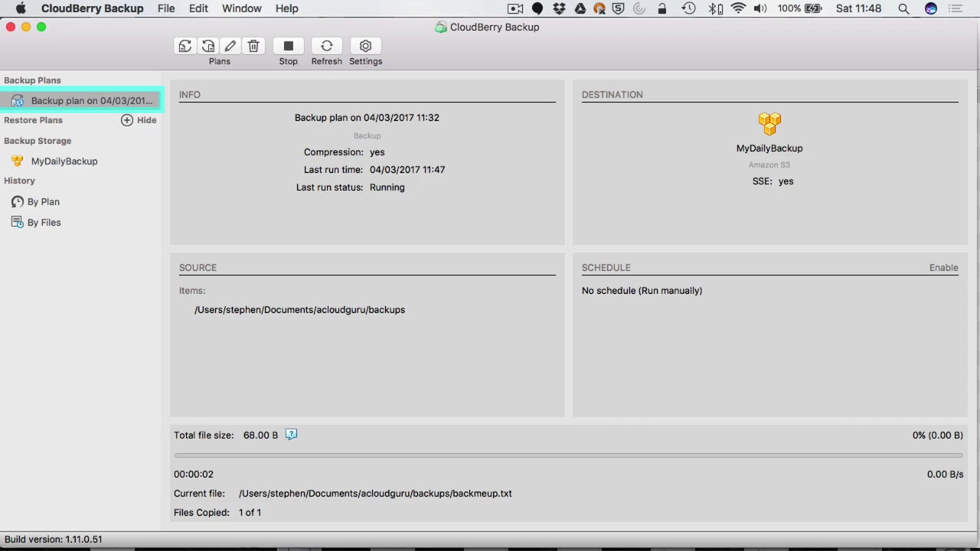Click the '0.00 B/s' transfer speed
Viewport: 980px width, 551px height.
(x=945, y=474)
